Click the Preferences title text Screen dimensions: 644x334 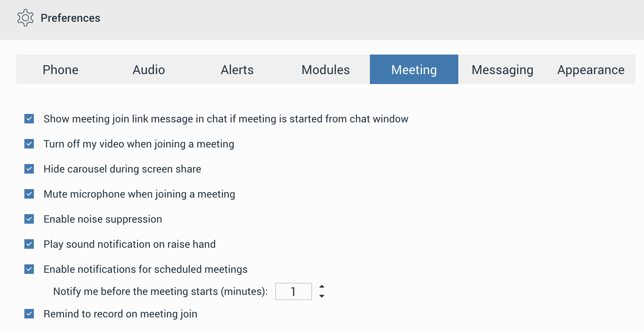70,17
